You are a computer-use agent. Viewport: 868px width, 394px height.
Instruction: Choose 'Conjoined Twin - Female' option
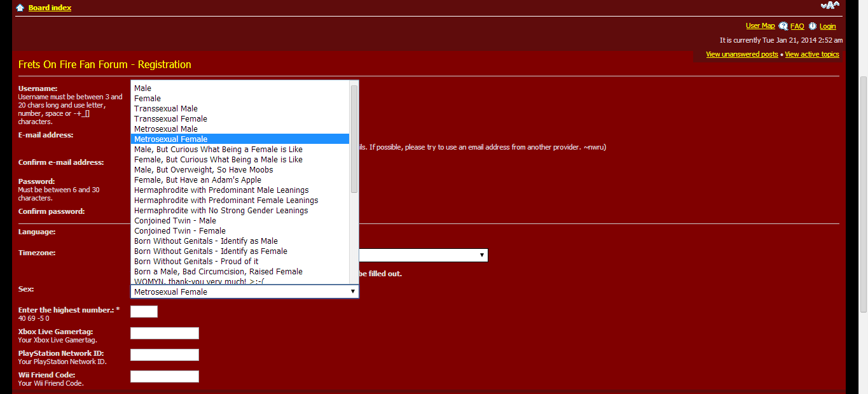click(240, 231)
